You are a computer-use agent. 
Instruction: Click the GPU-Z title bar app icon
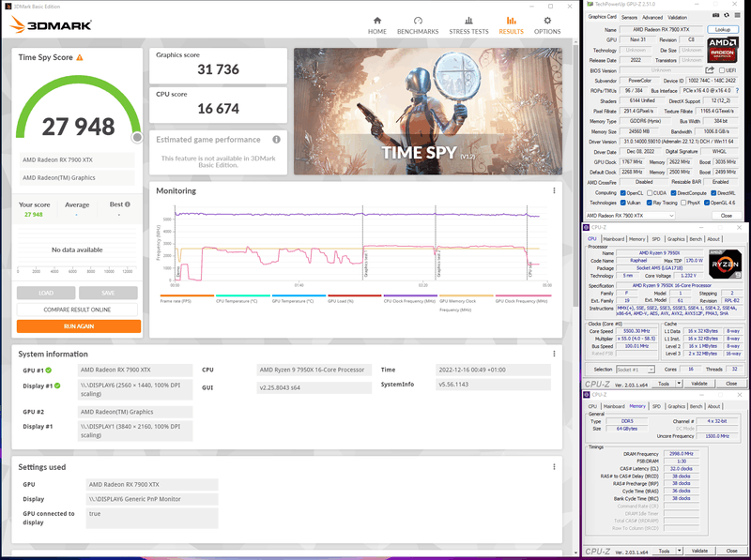click(x=590, y=5)
